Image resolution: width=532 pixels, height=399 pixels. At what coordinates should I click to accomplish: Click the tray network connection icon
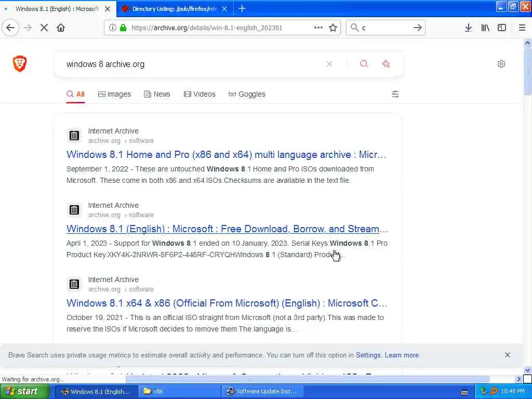[484, 392]
